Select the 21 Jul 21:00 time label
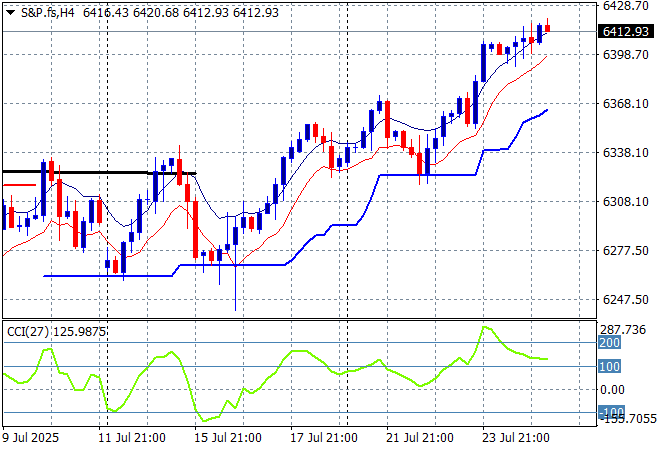 coord(420,438)
